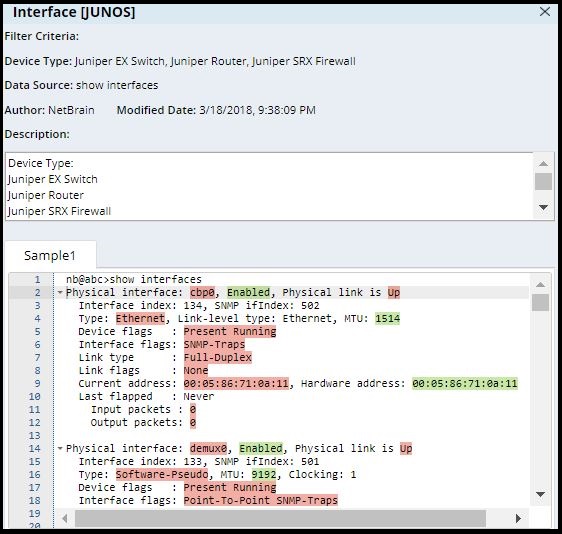Select highlighted interface name cbp0
Screen dimensions: 562x534
(203, 292)
